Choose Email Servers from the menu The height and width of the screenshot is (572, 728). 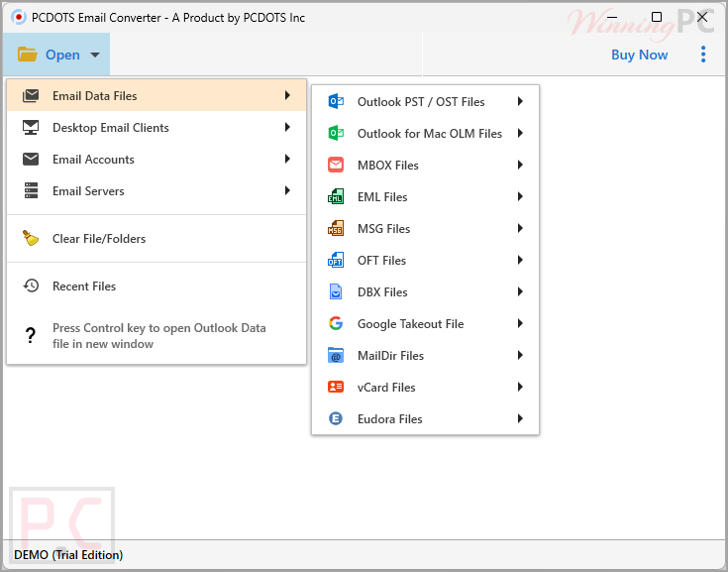[156, 190]
